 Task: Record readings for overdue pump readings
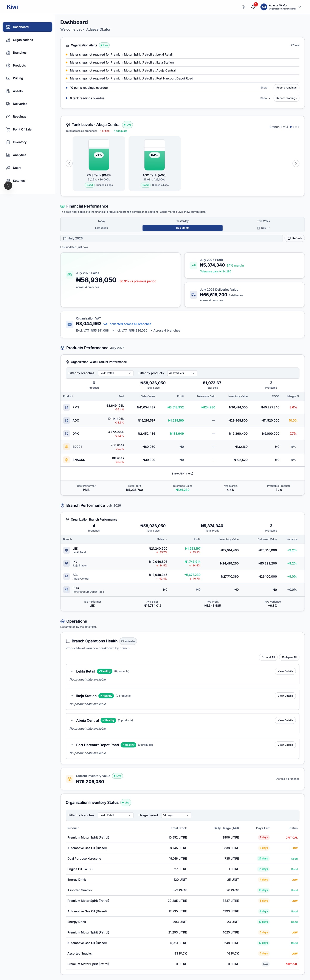pos(286,87)
